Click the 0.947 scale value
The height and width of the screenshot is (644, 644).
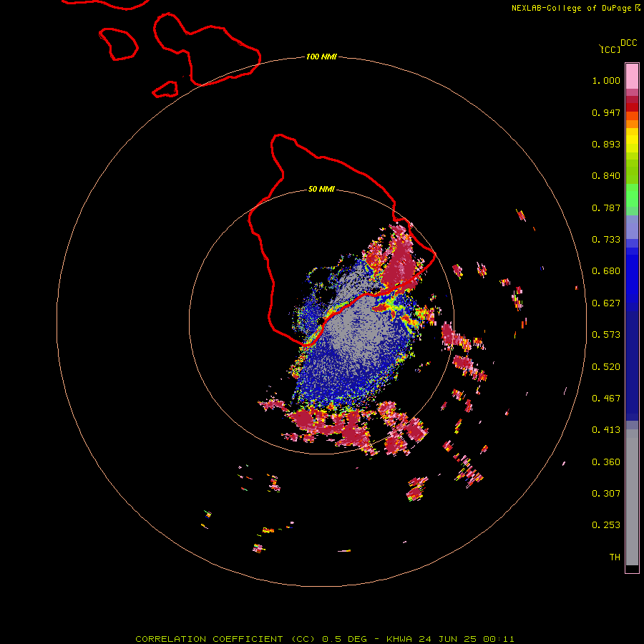click(606, 112)
